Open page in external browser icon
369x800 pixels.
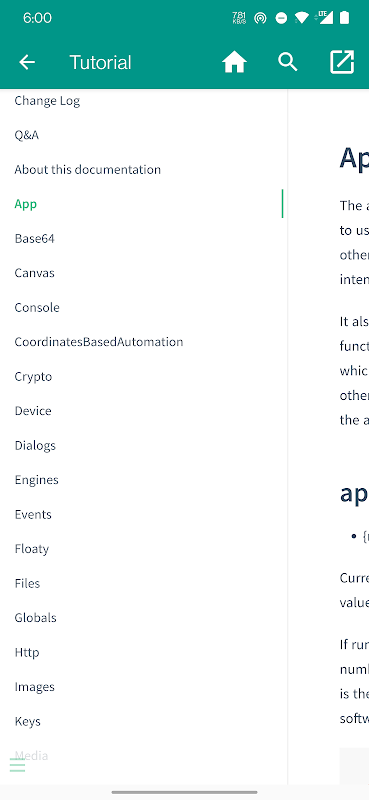coord(342,62)
